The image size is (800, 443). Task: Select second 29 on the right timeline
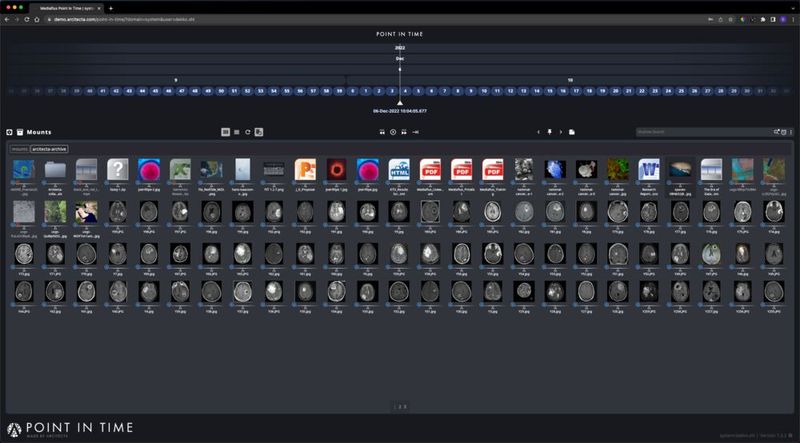(734, 91)
